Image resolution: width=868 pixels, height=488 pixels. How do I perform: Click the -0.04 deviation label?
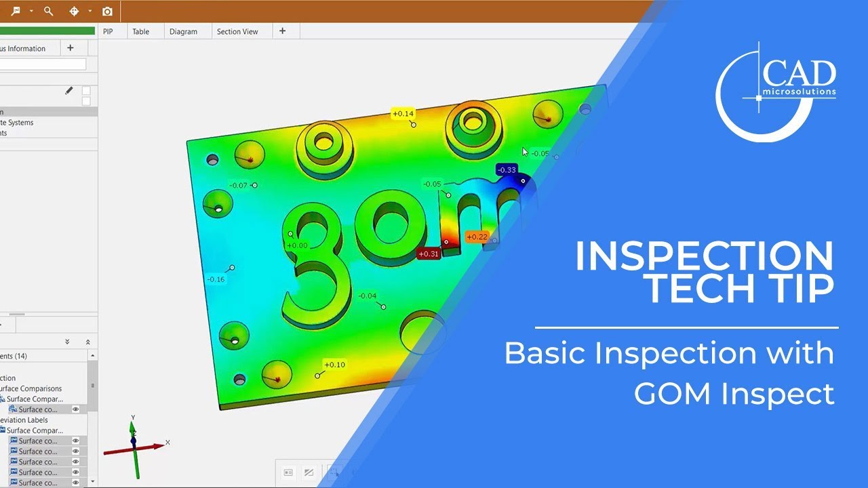(367, 296)
